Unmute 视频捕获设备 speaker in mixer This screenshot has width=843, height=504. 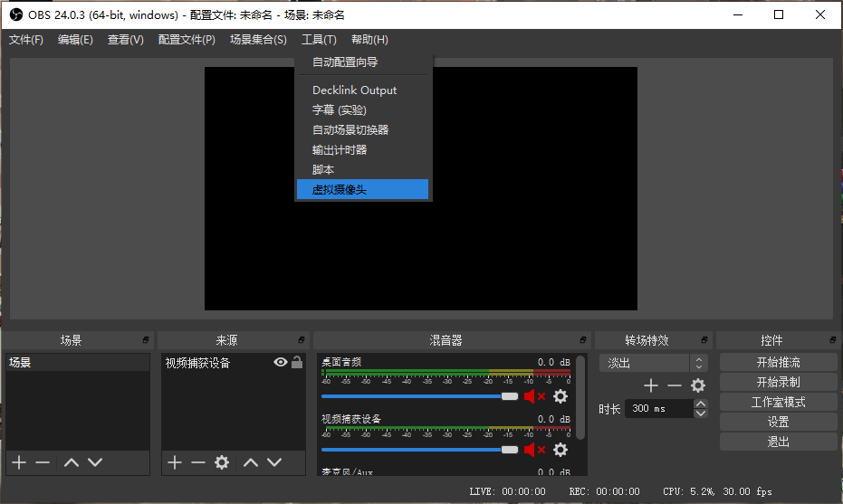(534, 450)
